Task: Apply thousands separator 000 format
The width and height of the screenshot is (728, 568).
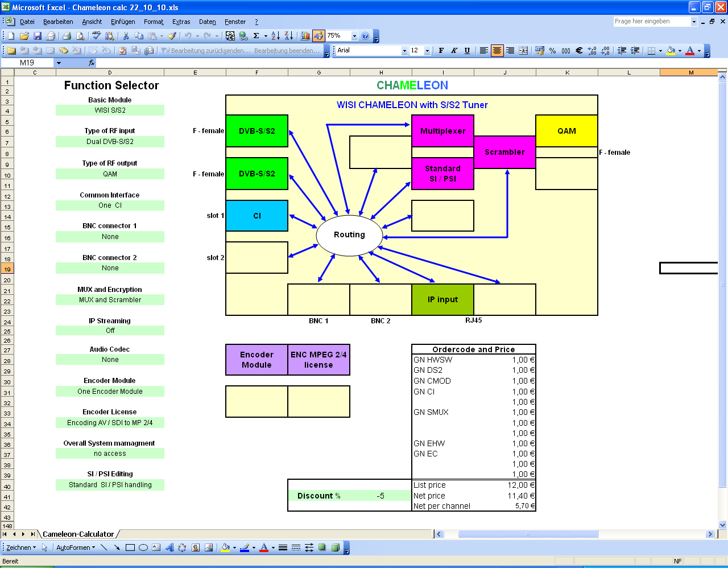Action: [566, 51]
